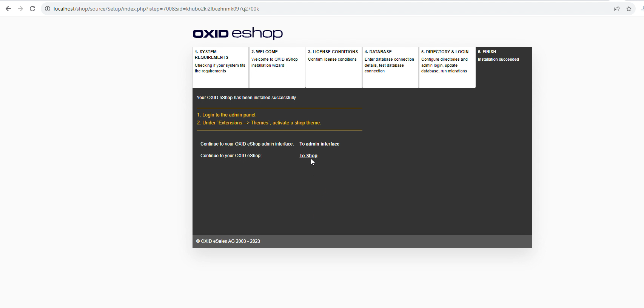
Task: Click the address bar URL
Action: 156,9
